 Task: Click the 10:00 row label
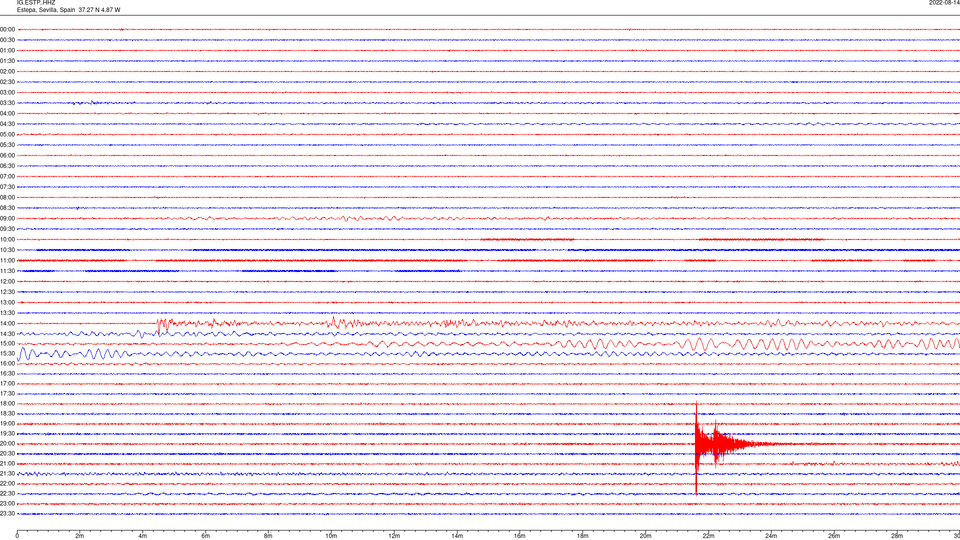(7, 239)
